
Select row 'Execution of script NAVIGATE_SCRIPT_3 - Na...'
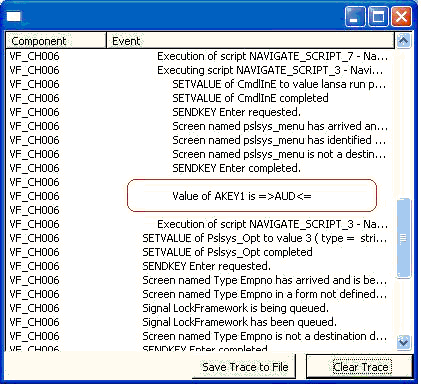(x=200, y=224)
